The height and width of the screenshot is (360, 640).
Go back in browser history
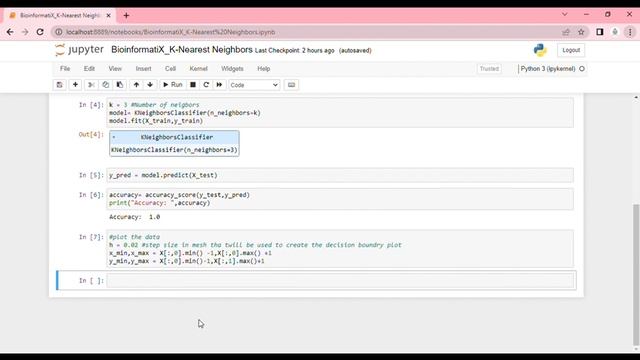click(10, 32)
